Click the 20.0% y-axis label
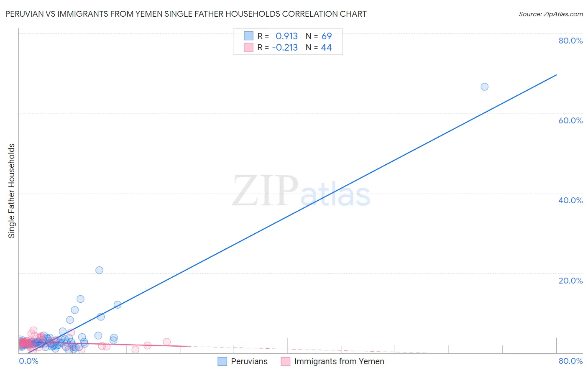 (x=570, y=281)
